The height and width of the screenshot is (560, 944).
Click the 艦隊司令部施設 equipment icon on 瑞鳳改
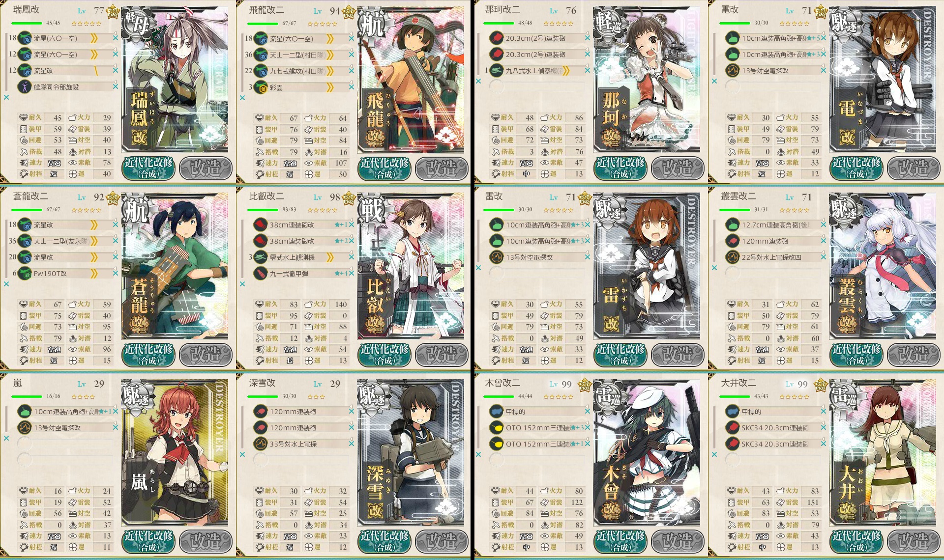pyautogui.click(x=25, y=87)
